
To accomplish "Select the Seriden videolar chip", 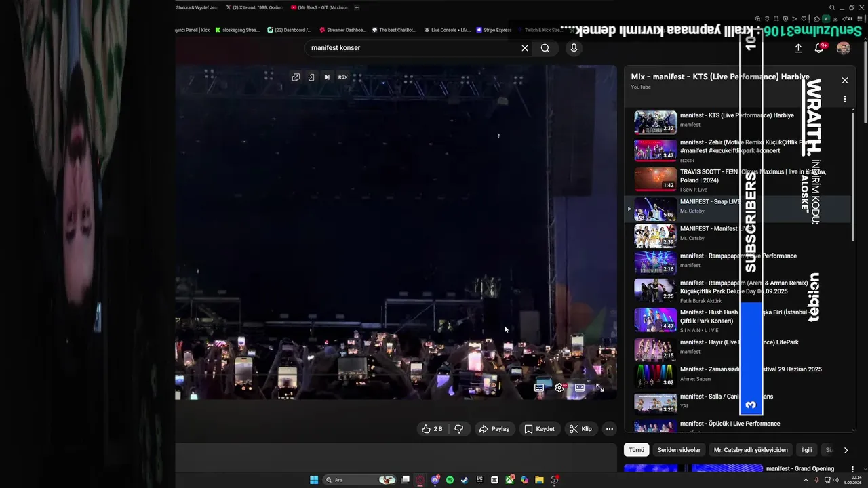I will pos(679,450).
